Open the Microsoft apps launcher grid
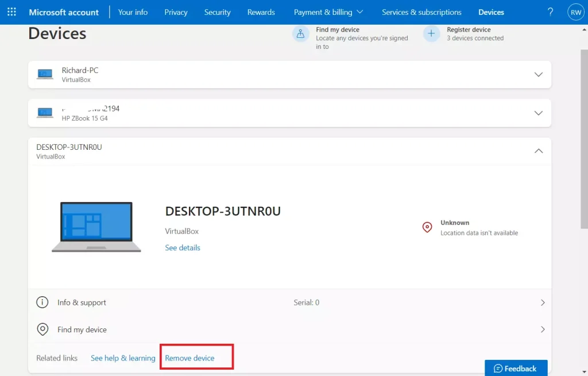 [11, 12]
